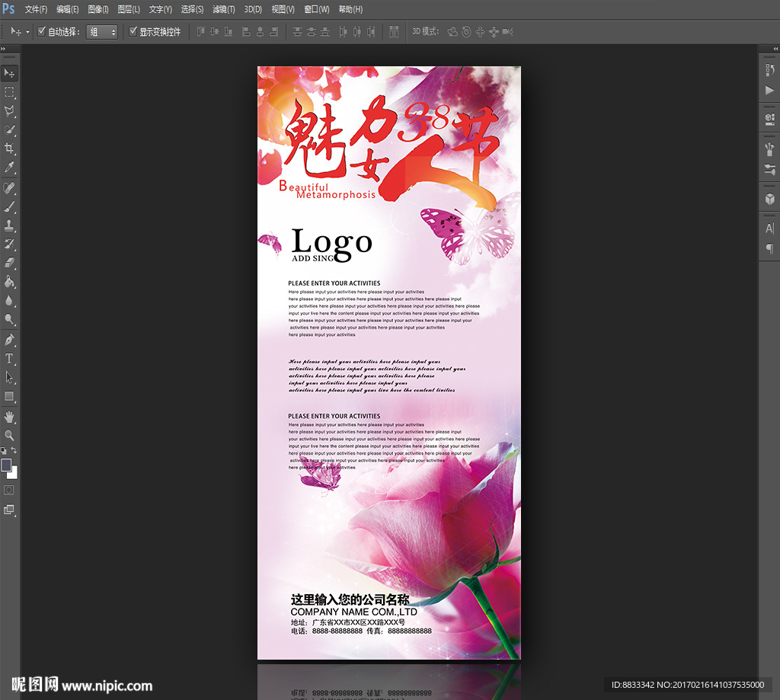Viewport: 780px width, 700px height.
Task: Select the Hand tool
Action: click(9, 417)
